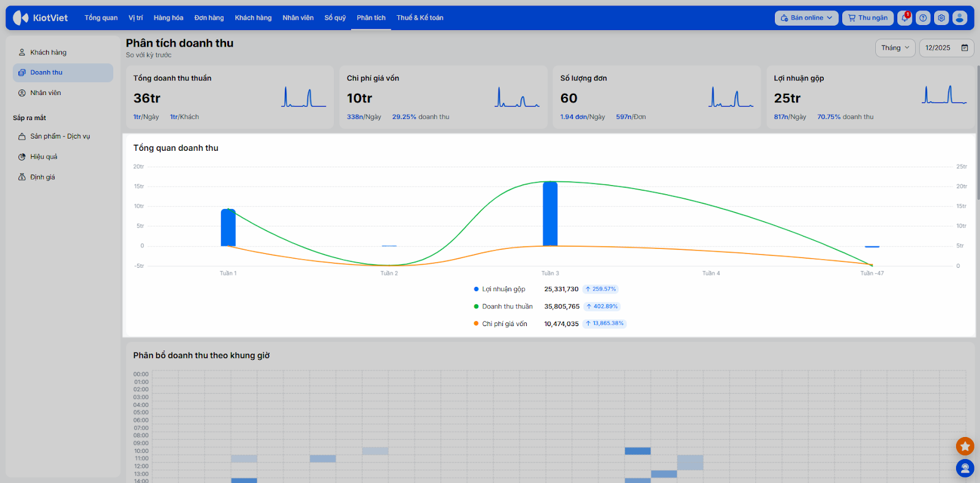Click the orange star floating button
This screenshot has height=483, width=980.
pos(965,446)
